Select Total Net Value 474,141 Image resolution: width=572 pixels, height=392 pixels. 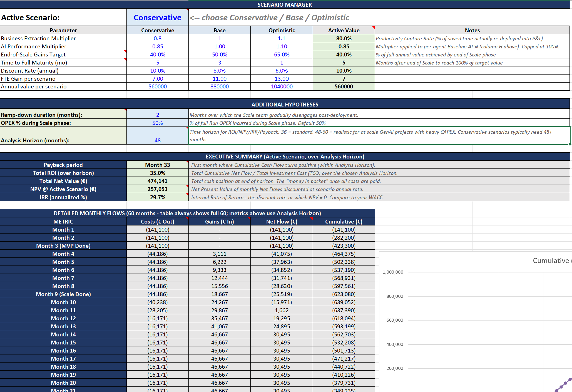coord(158,181)
